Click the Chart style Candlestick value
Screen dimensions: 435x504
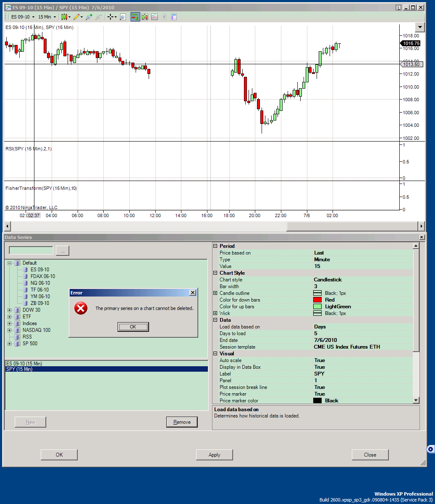[x=363, y=280]
